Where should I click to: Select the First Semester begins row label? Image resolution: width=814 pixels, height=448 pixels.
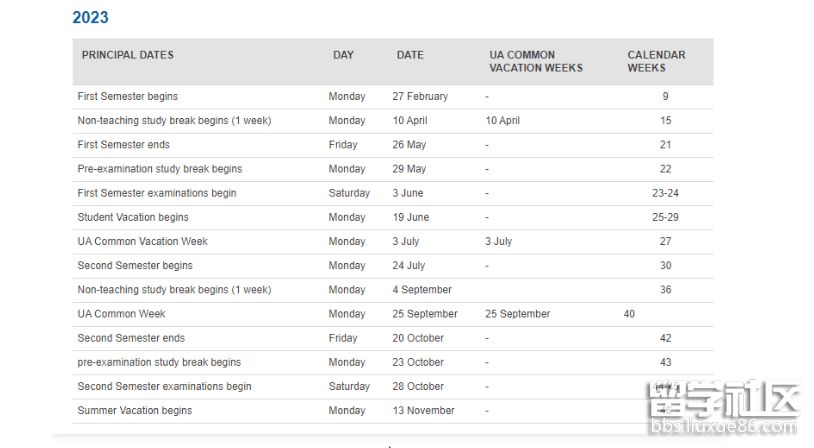128,97
